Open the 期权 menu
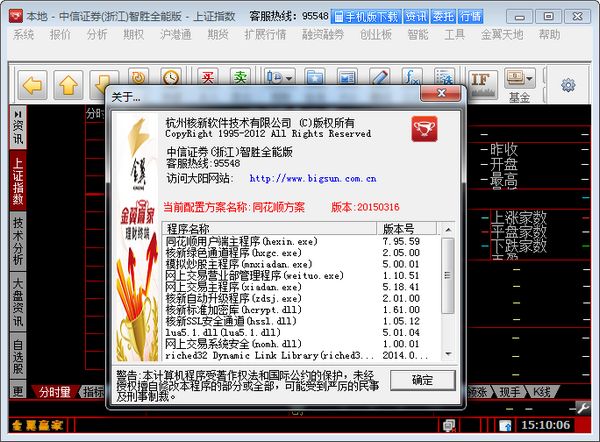 tap(133, 35)
